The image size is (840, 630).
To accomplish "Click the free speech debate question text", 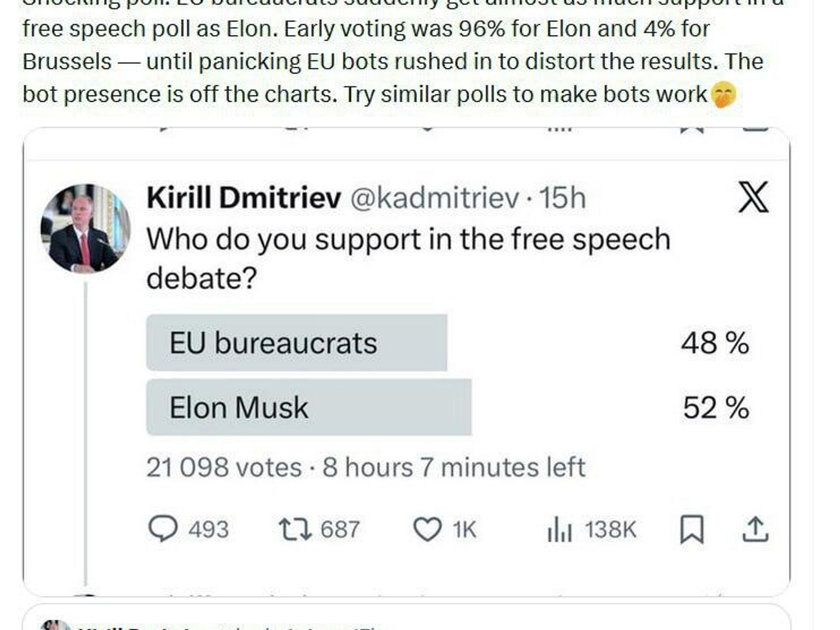I will coord(408,258).
